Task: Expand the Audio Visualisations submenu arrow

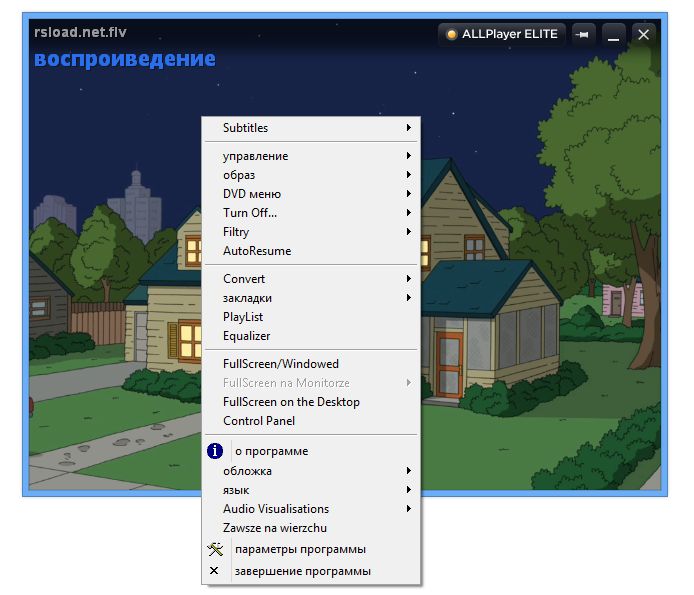Action: (x=409, y=509)
